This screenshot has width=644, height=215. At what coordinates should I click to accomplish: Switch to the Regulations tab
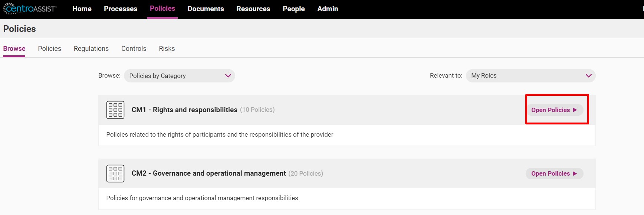pos(91,49)
